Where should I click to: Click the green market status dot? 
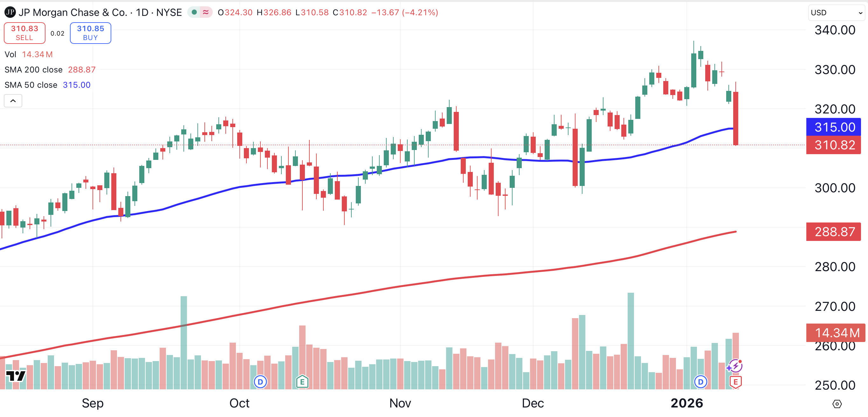coord(194,12)
